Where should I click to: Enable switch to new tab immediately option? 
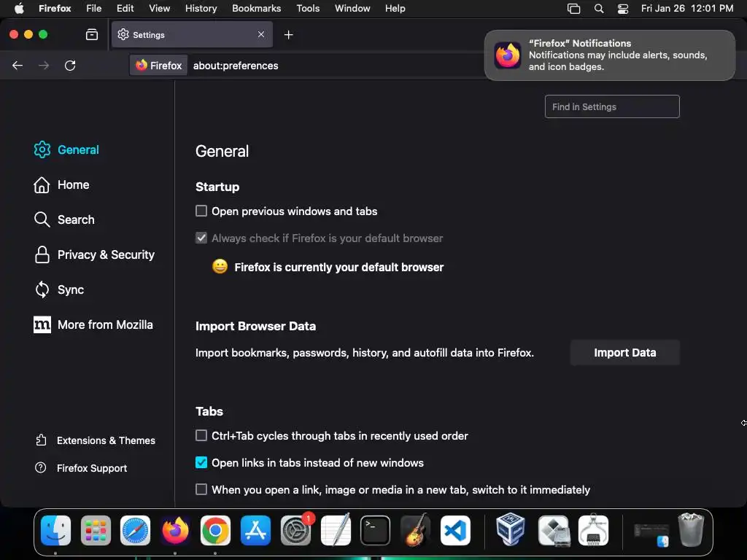click(201, 489)
